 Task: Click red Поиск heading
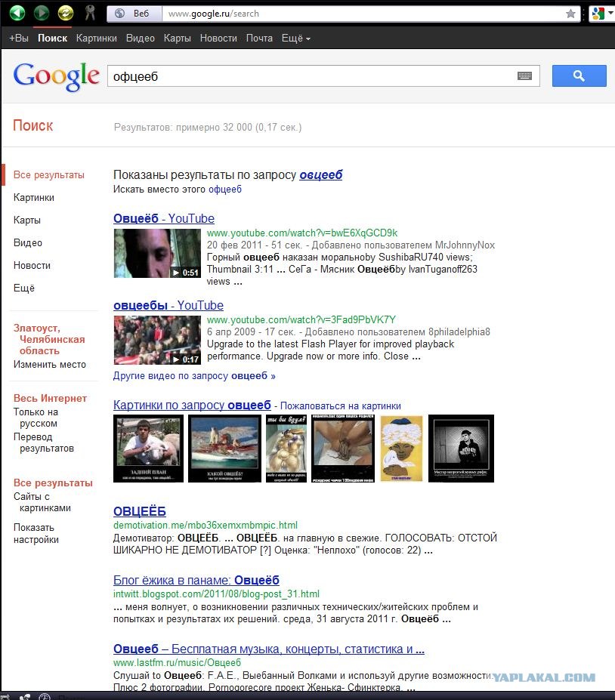coord(33,125)
